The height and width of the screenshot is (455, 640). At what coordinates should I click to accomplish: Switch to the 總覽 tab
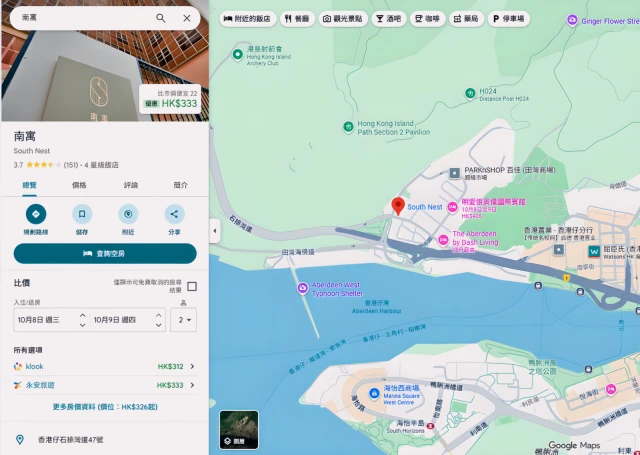click(x=29, y=185)
